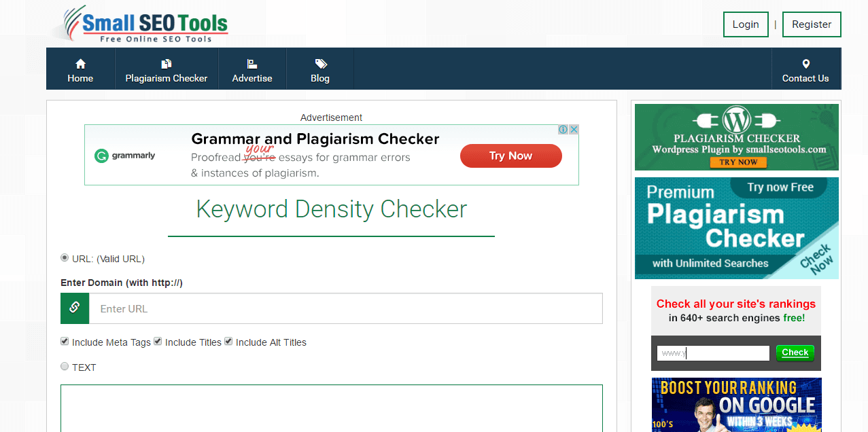Click the Register button

tap(812, 24)
